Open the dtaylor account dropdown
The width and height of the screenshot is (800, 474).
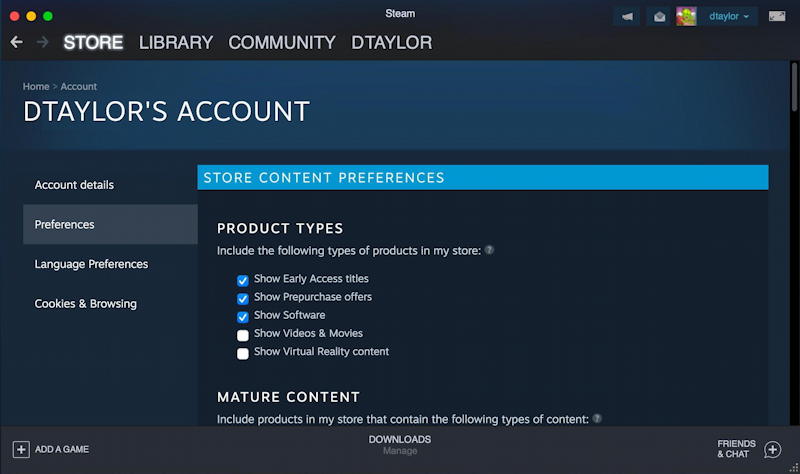[x=729, y=16]
